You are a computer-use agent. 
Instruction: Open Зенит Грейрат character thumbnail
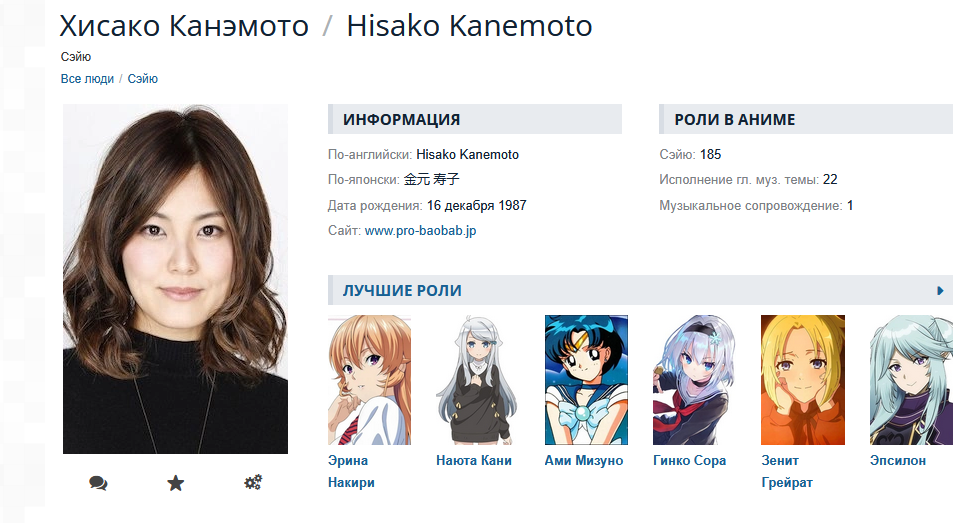(x=803, y=380)
